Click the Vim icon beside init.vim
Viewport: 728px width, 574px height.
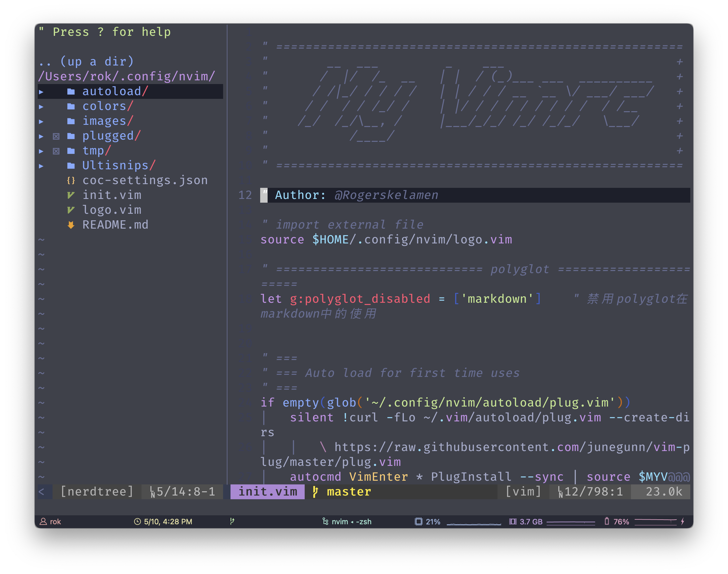point(71,195)
